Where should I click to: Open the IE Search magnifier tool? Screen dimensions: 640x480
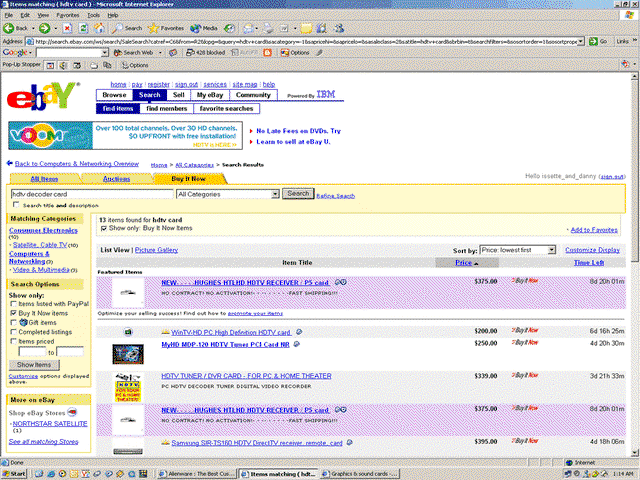[127, 28]
